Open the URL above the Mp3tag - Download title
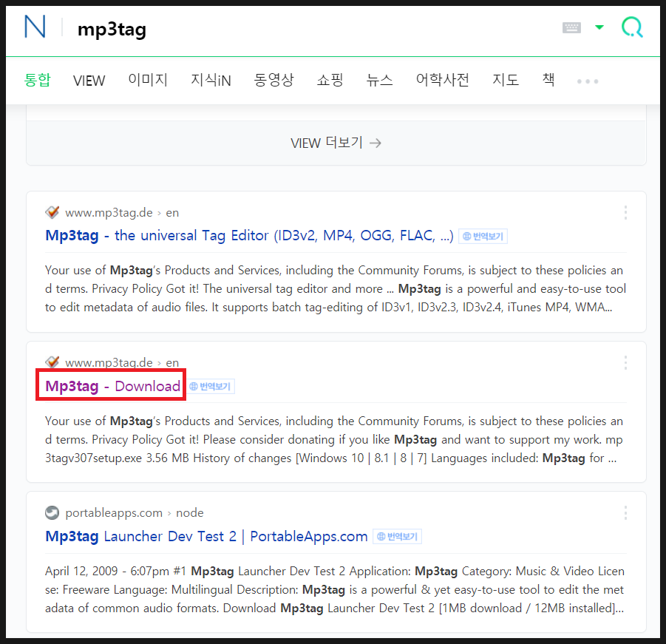The width and height of the screenshot is (666, 644). [x=122, y=362]
